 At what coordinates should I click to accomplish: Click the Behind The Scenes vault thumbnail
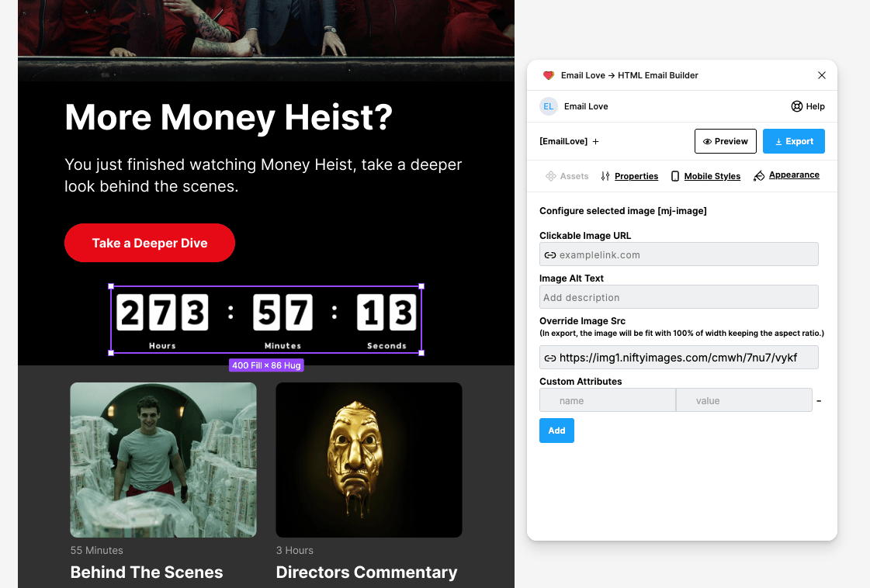(x=163, y=460)
